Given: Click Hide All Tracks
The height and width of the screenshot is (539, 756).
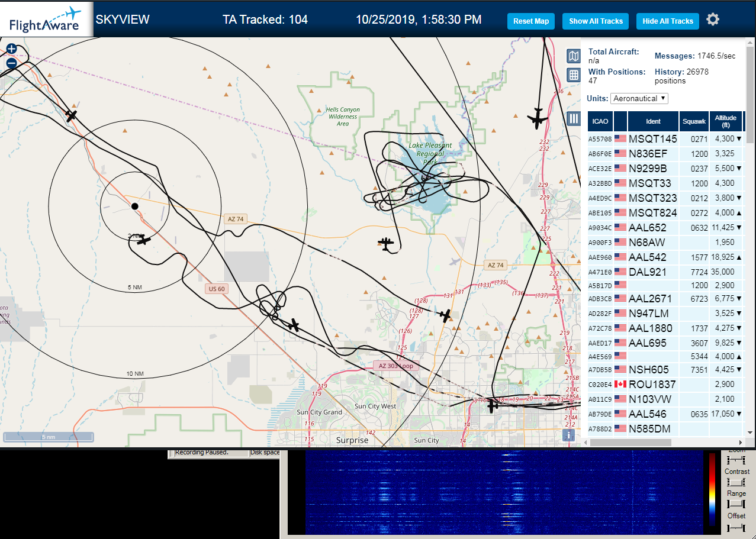Looking at the screenshot, I should [x=668, y=21].
